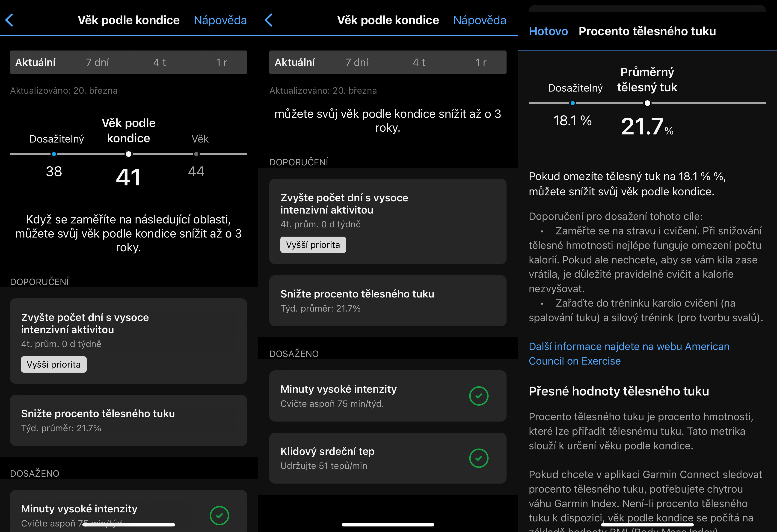Select the 7 dní tab on the left screen
The image size is (777, 532).
97,62
